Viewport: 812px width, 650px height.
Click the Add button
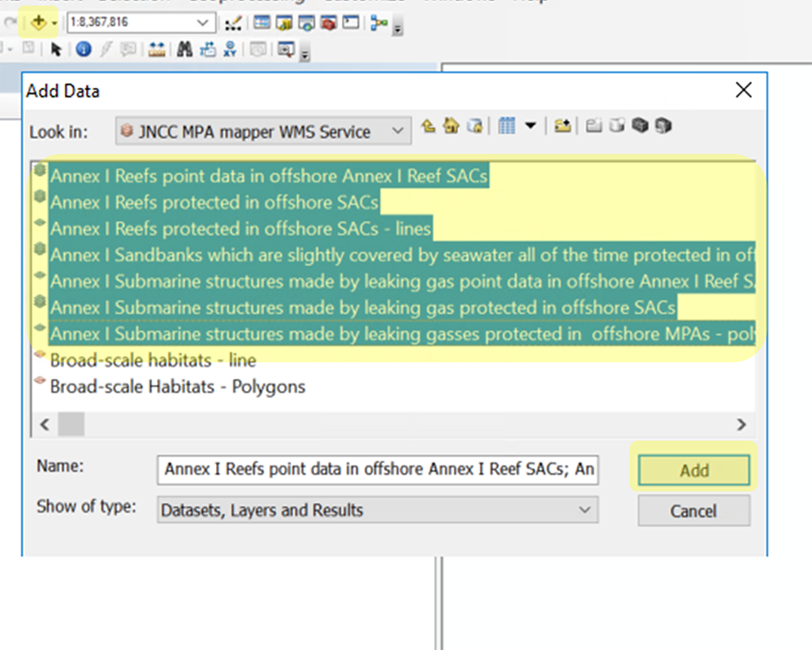[x=693, y=470]
